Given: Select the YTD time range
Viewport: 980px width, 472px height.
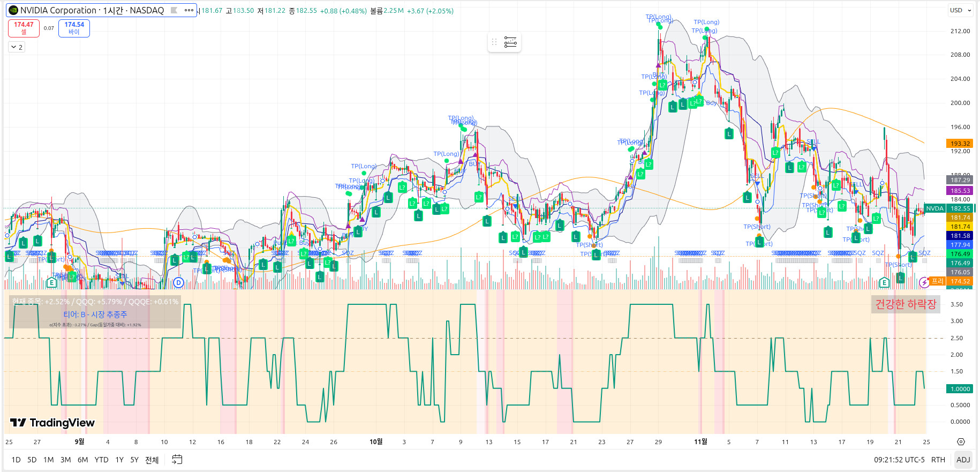Looking at the screenshot, I should pos(102,460).
